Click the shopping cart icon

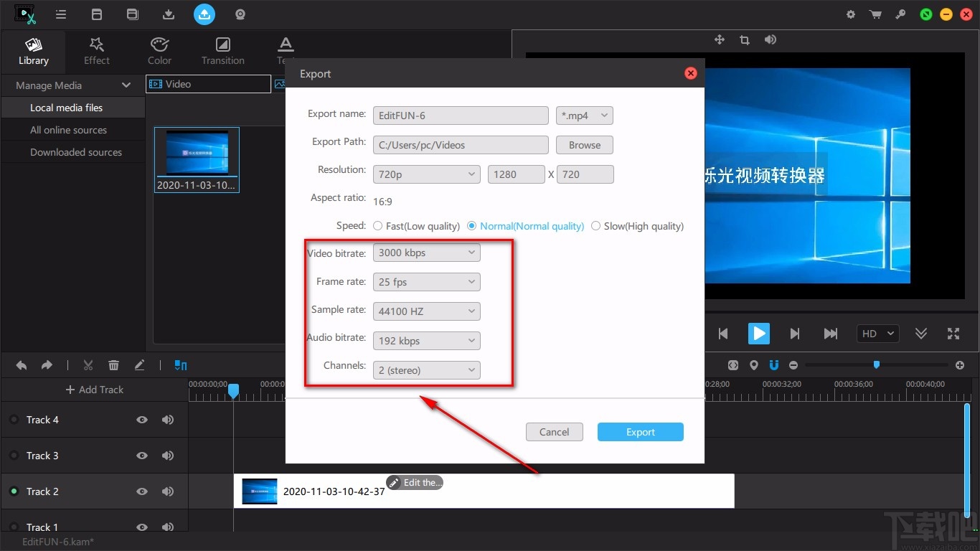tap(875, 14)
